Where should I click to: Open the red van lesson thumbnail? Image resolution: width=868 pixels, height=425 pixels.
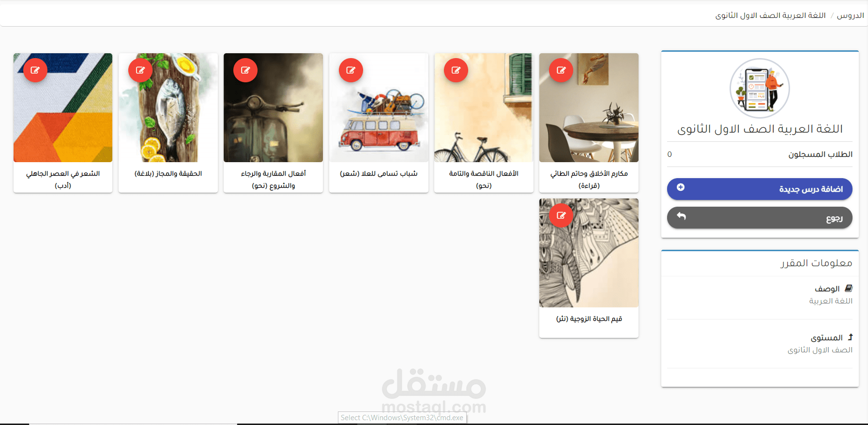[x=379, y=107]
